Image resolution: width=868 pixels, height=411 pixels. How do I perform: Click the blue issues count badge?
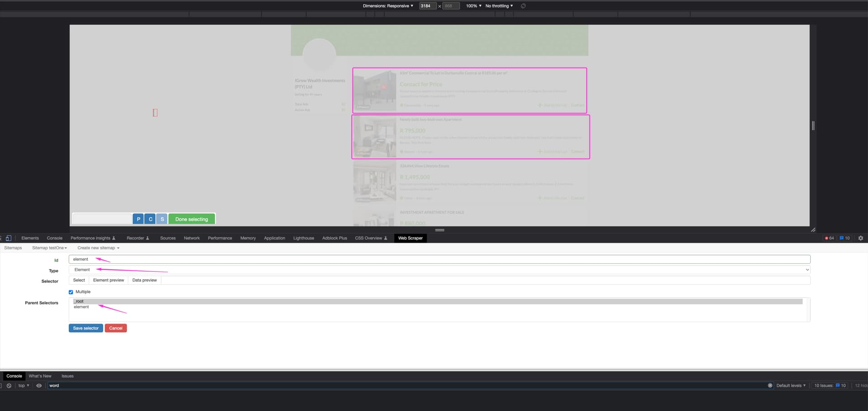[x=844, y=238]
